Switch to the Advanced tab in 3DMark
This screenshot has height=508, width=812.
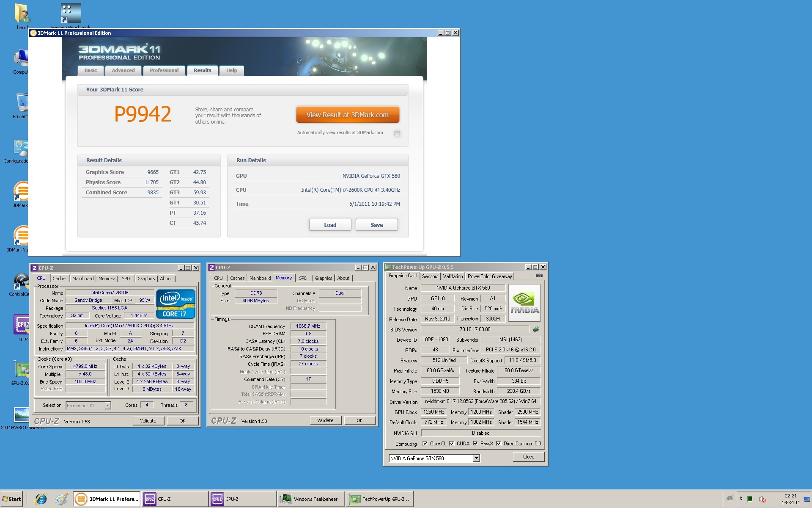pyautogui.click(x=123, y=70)
